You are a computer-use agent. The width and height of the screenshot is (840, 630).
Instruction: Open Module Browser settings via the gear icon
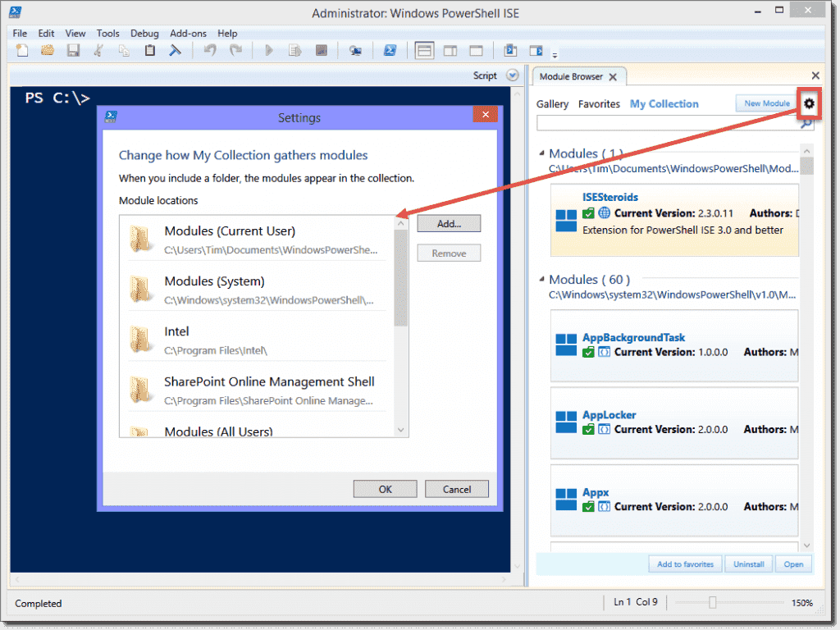click(809, 103)
